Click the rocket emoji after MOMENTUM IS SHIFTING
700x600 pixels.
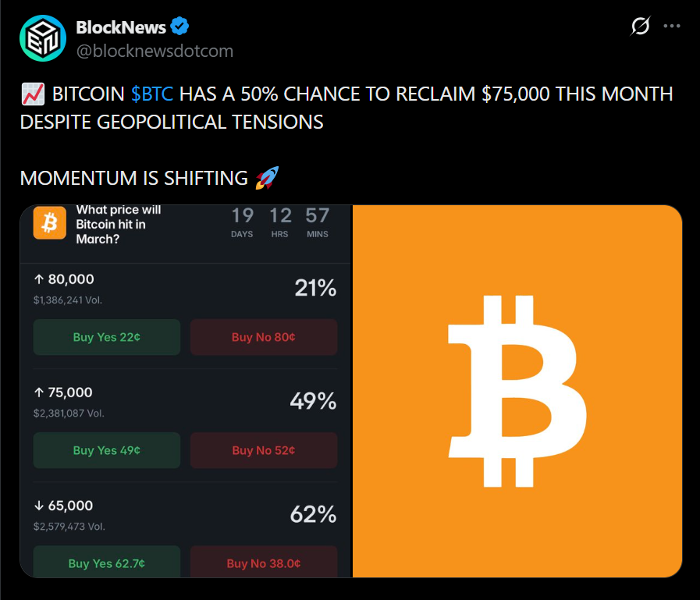[x=266, y=178]
